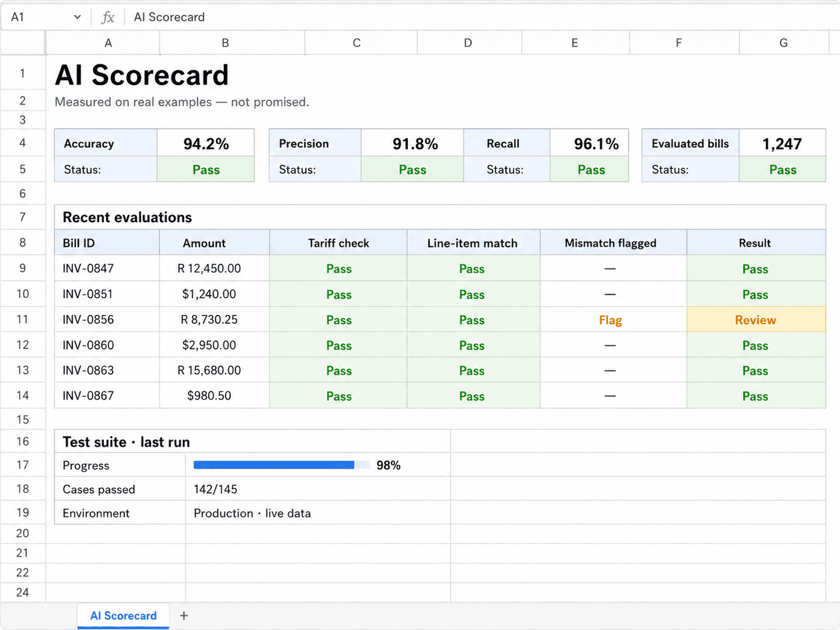Select bill INV-0863 cell

[107, 370]
